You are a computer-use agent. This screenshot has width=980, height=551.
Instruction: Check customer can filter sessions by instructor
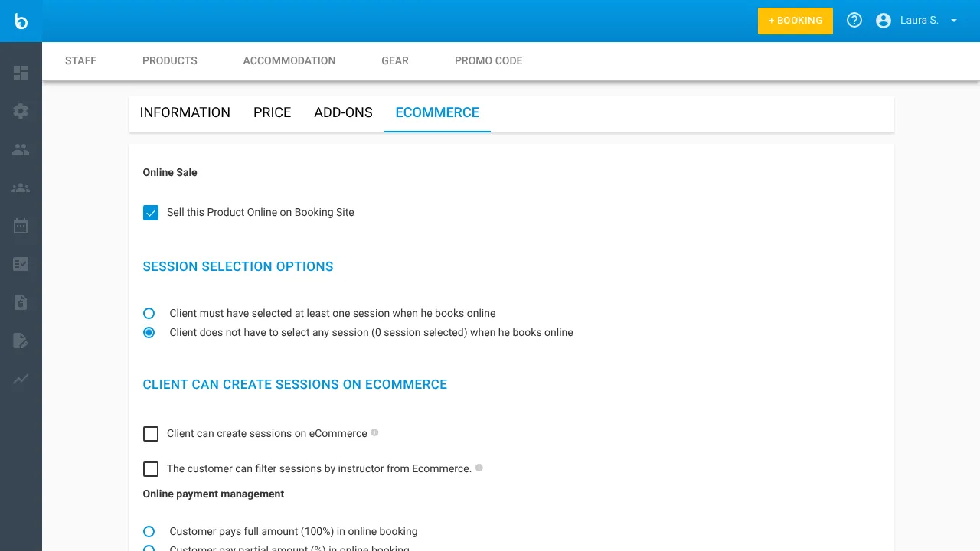click(x=151, y=469)
